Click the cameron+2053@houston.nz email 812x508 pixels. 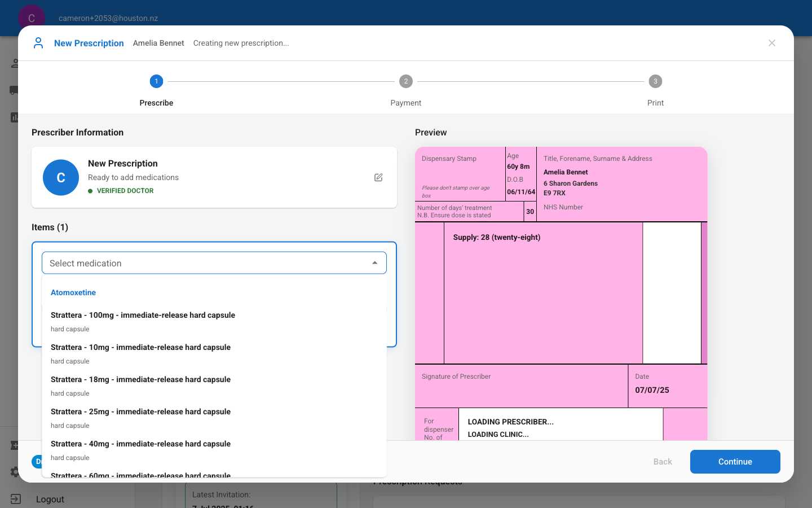click(108, 18)
